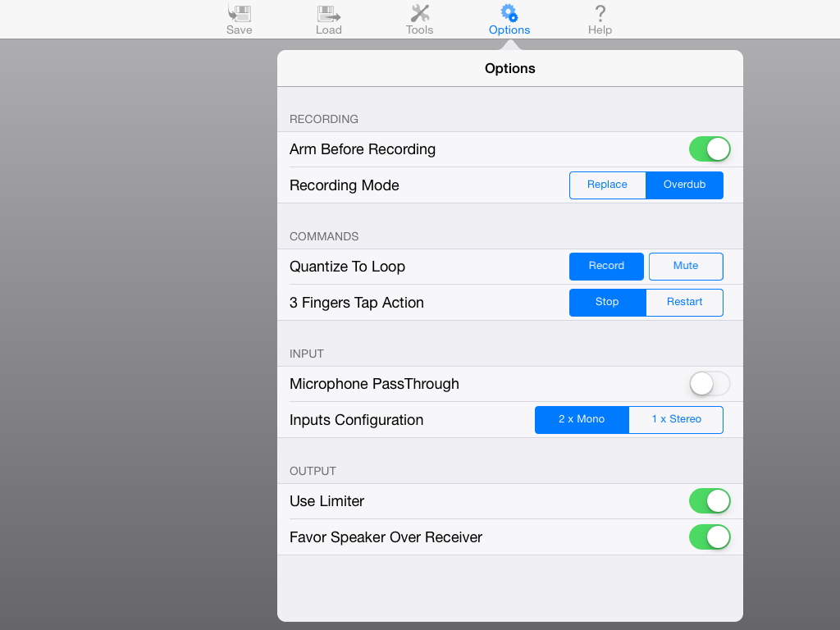Select Overdub recording mode
This screenshot has width=840, height=630.
pos(685,185)
